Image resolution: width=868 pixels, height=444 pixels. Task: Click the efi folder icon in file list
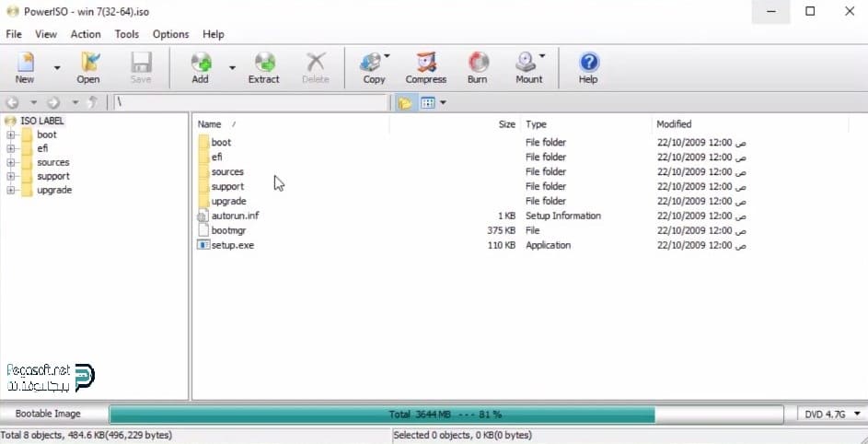coord(203,157)
